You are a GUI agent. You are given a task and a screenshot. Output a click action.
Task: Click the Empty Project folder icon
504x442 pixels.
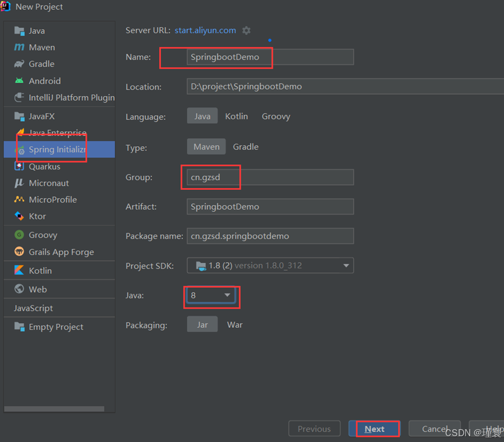click(19, 327)
